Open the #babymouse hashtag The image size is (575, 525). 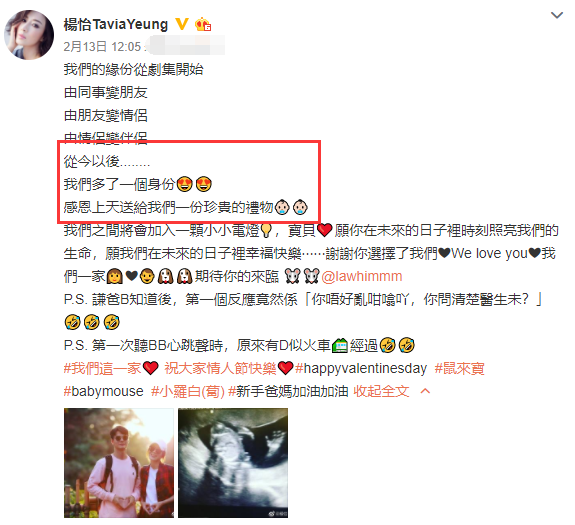click(103, 391)
